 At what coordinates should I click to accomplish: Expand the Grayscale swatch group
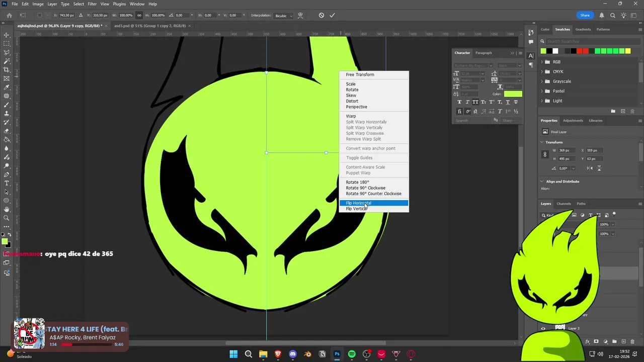[x=541, y=81]
